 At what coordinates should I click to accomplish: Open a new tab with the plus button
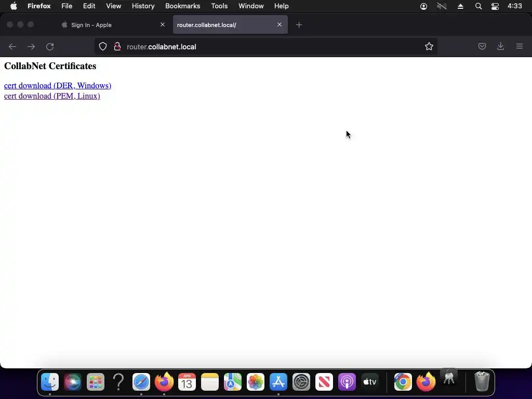pyautogui.click(x=299, y=25)
